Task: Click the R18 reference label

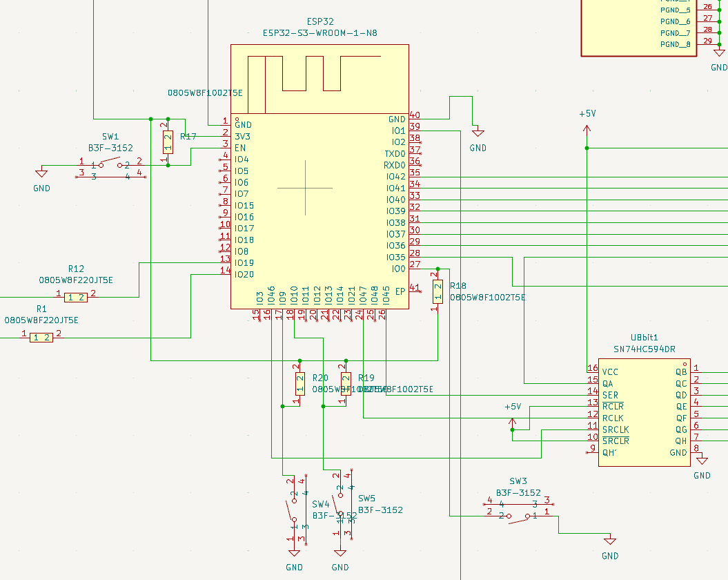Action: point(458,285)
